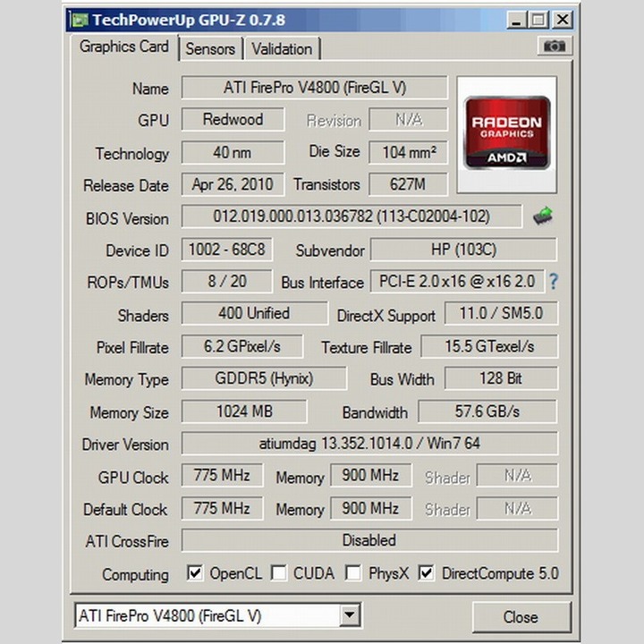Toggle the CUDA checkbox
Screen dimensions: 644x644
(x=279, y=573)
